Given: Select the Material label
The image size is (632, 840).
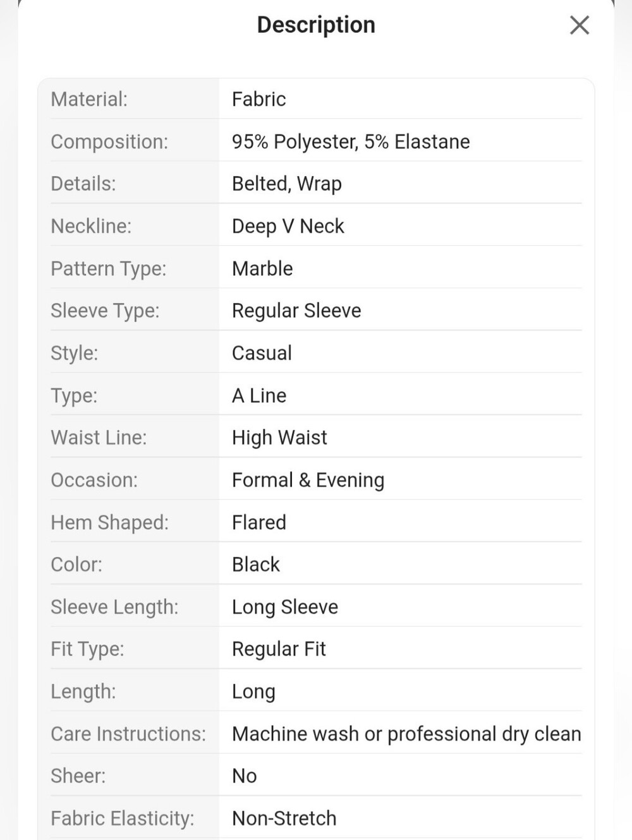Looking at the screenshot, I should point(89,99).
